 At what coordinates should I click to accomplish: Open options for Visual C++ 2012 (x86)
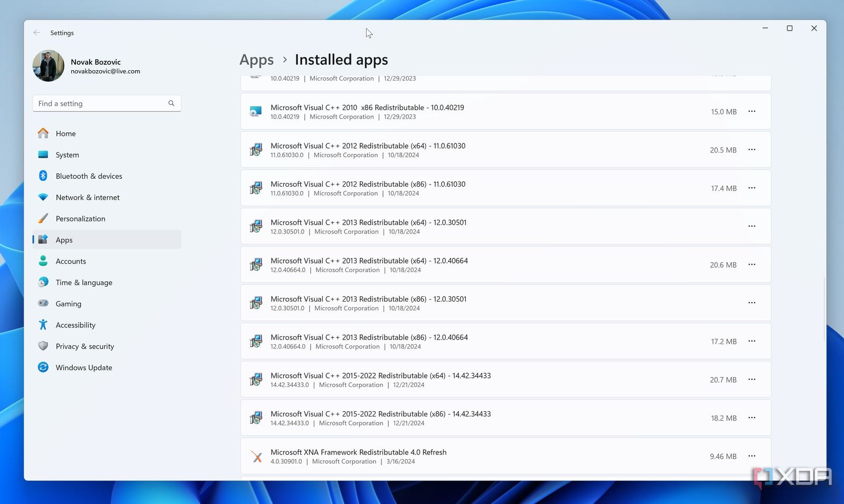click(x=752, y=188)
